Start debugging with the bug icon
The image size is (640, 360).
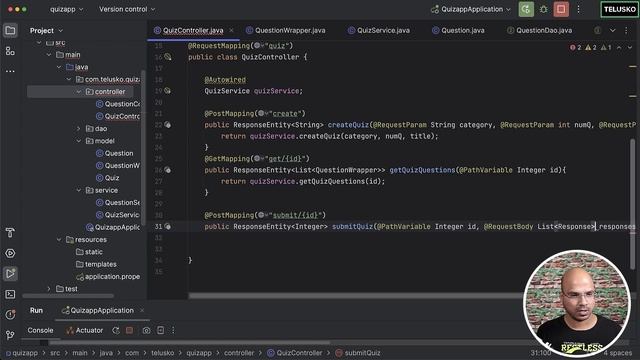click(x=544, y=9)
